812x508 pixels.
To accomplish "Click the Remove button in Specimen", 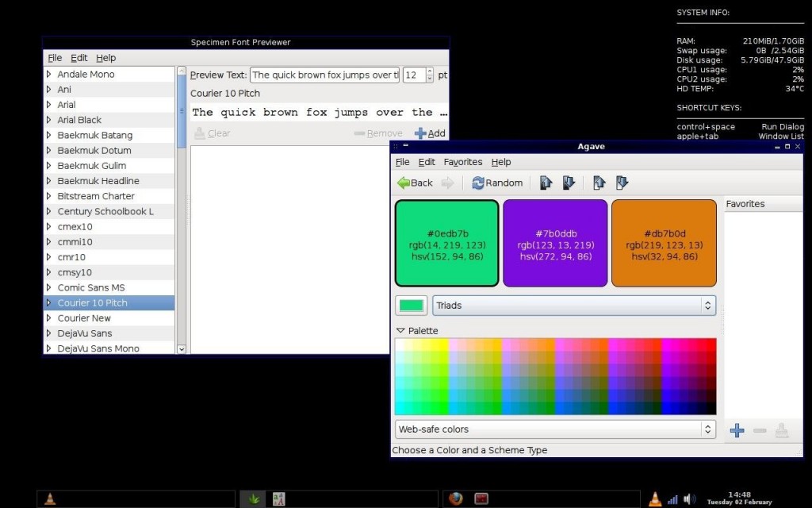I will click(378, 133).
